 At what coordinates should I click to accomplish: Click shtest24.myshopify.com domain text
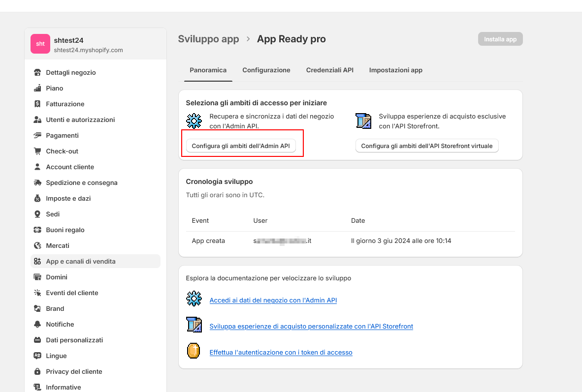tap(88, 50)
